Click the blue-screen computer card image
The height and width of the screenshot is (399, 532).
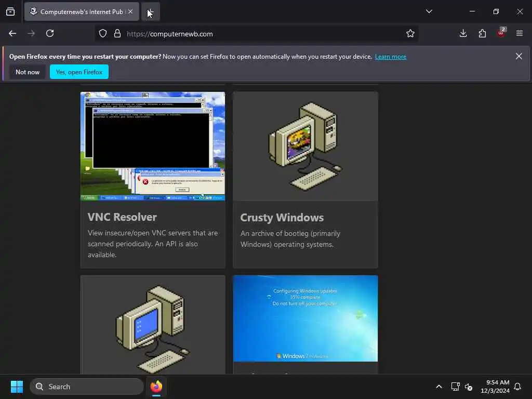coord(153,325)
